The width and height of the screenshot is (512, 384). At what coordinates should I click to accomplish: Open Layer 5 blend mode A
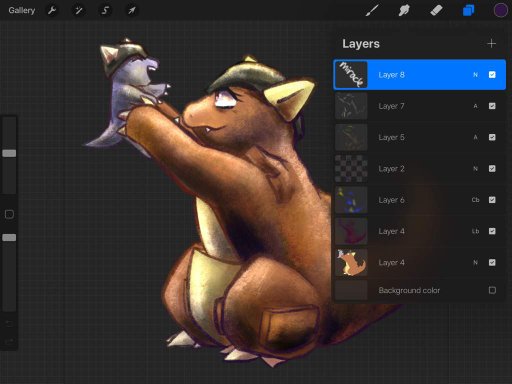coord(475,137)
